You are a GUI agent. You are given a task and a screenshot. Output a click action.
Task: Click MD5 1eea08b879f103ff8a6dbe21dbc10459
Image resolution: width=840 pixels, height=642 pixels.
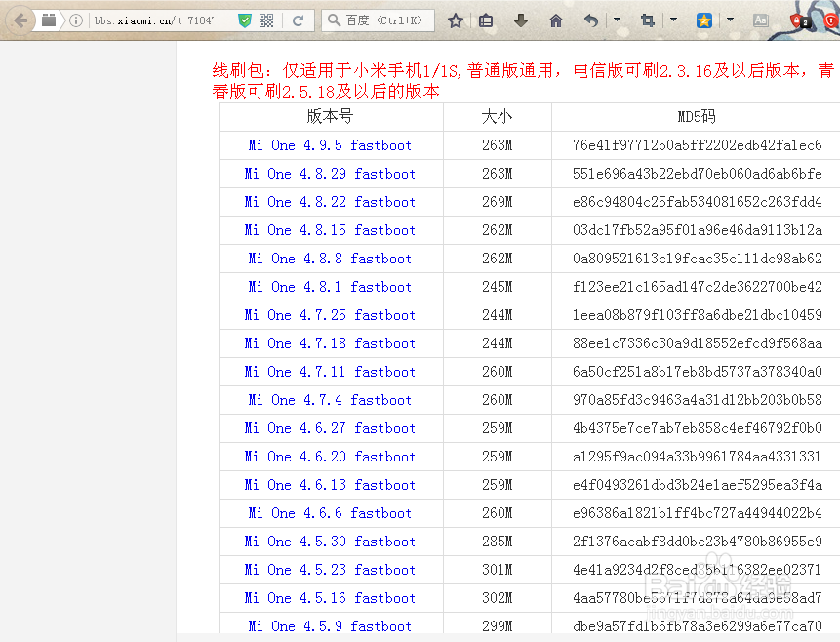click(697, 315)
